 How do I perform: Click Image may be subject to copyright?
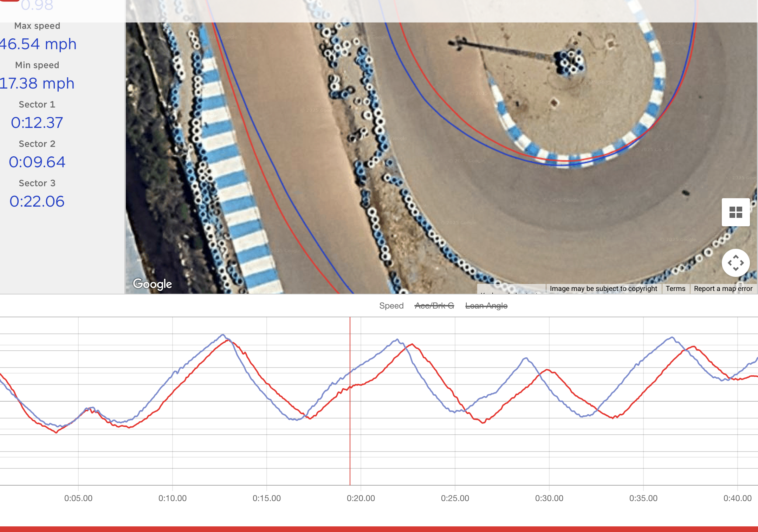tap(603, 288)
